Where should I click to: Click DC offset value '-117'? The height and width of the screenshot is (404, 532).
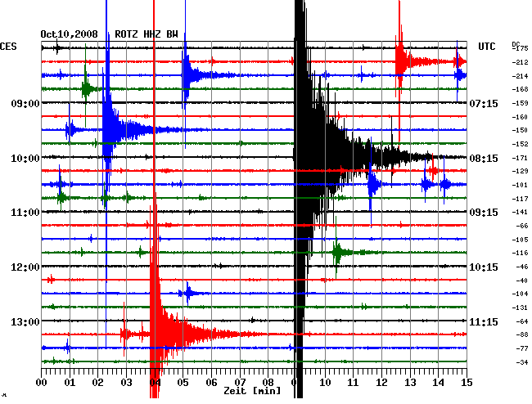click(x=520, y=199)
